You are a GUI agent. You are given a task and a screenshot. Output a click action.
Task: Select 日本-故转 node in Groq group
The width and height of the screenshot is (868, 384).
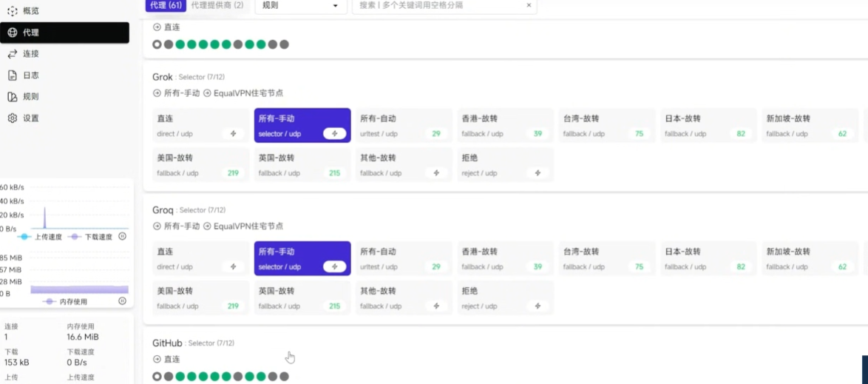tap(708, 258)
